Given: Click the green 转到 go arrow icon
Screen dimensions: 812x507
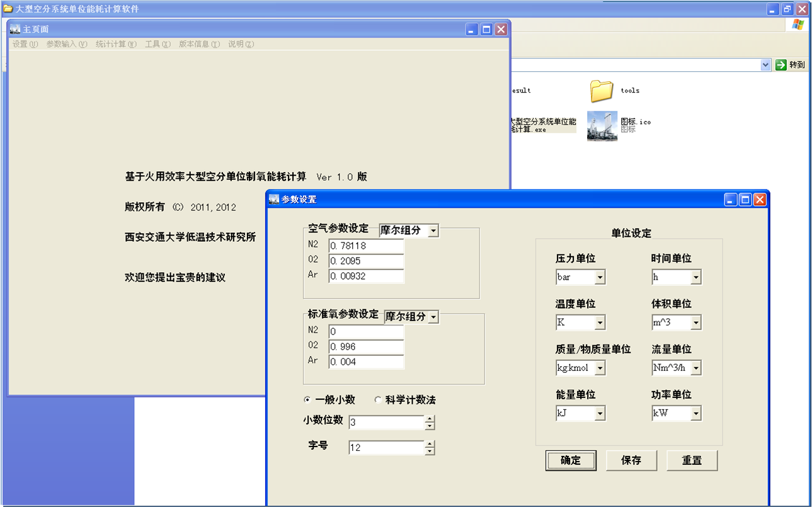Looking at the screenshot, I should (781, 65).
